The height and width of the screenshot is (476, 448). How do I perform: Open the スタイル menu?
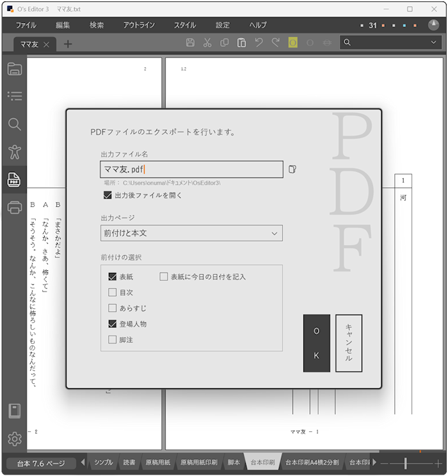pos(185,25)
